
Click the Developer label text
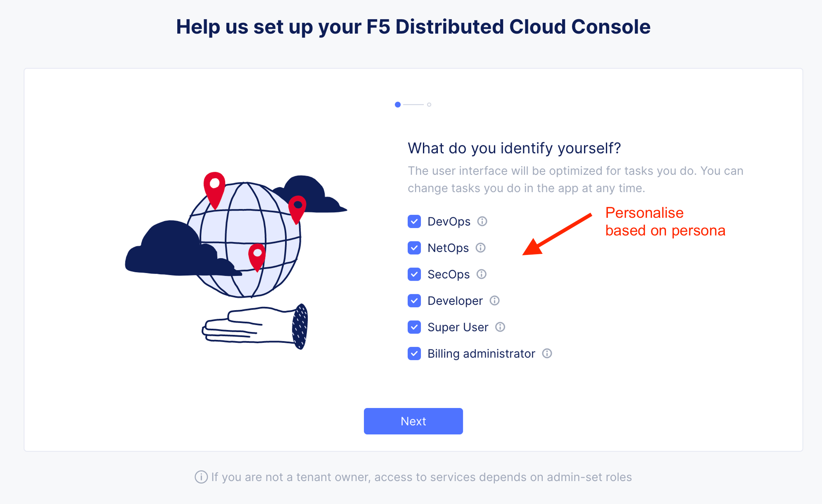tap(455, 301)
